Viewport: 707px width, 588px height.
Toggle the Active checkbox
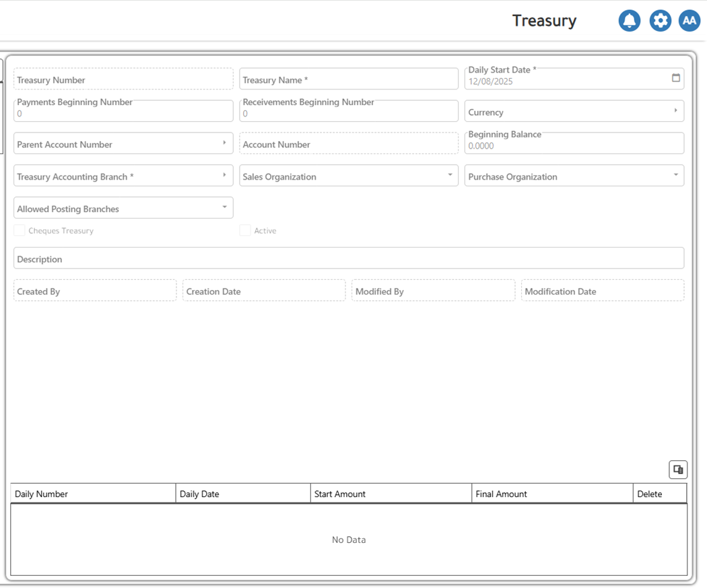click(245, 231)
